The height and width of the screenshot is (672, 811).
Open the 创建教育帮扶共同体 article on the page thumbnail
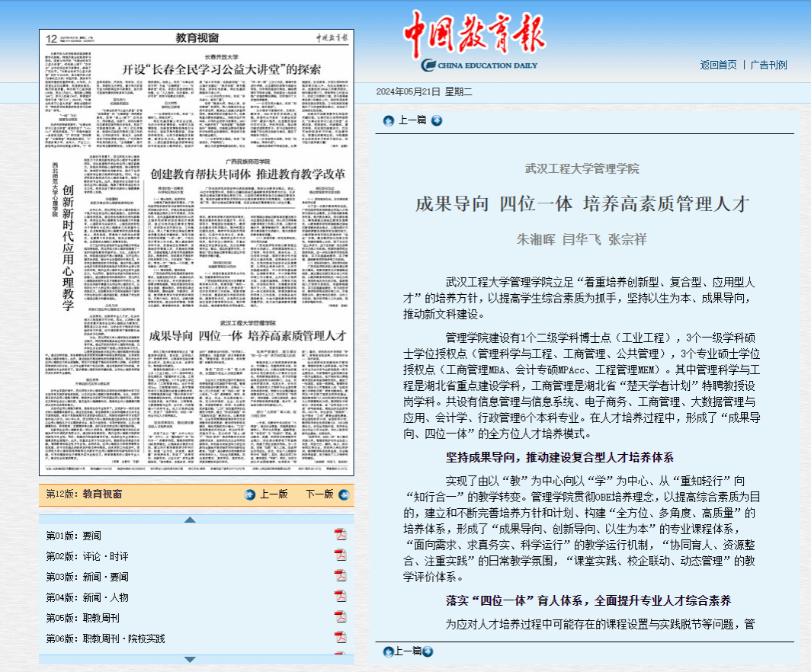[x=248, y=173]
